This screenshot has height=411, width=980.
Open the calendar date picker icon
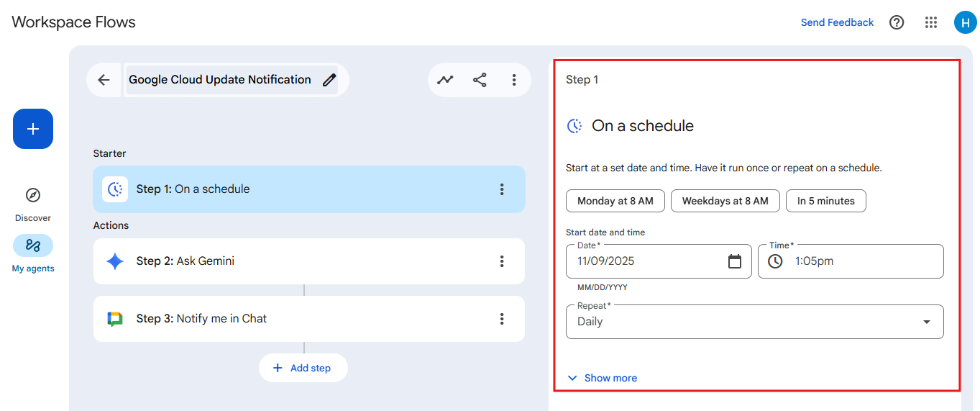click(x=734, y=261)
